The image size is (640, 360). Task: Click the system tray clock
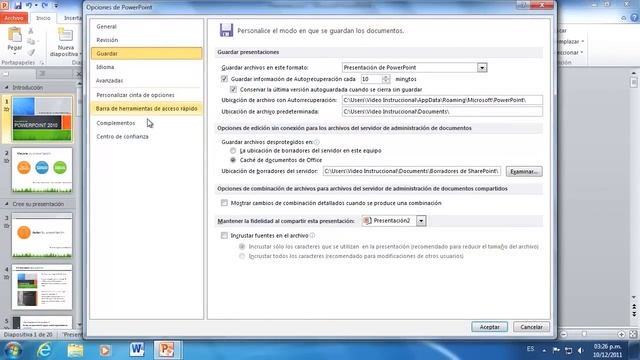click(607, 350)
